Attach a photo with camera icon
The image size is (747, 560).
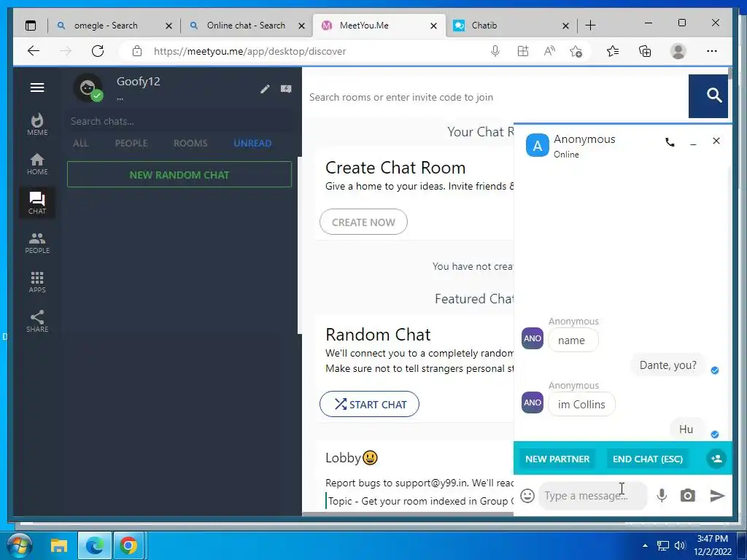[687, 496]
